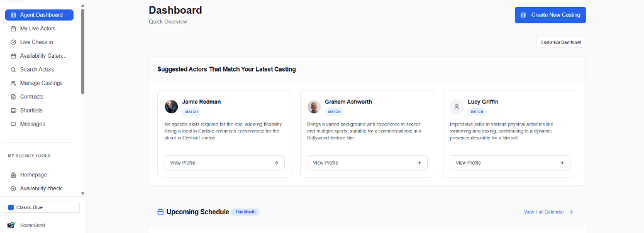
Task: Click the arrow next to View Full Calendar
Action: 571,212
